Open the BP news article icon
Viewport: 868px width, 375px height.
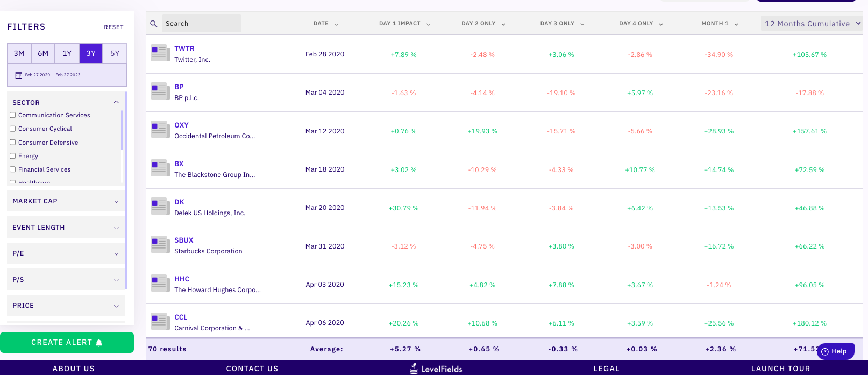click(160, 91)
